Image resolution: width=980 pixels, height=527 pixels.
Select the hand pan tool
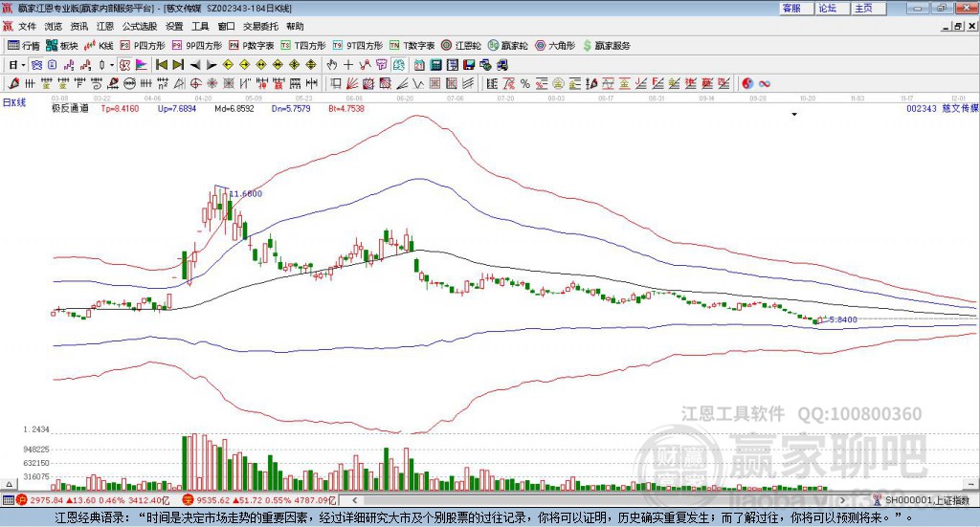coord(332,65)
